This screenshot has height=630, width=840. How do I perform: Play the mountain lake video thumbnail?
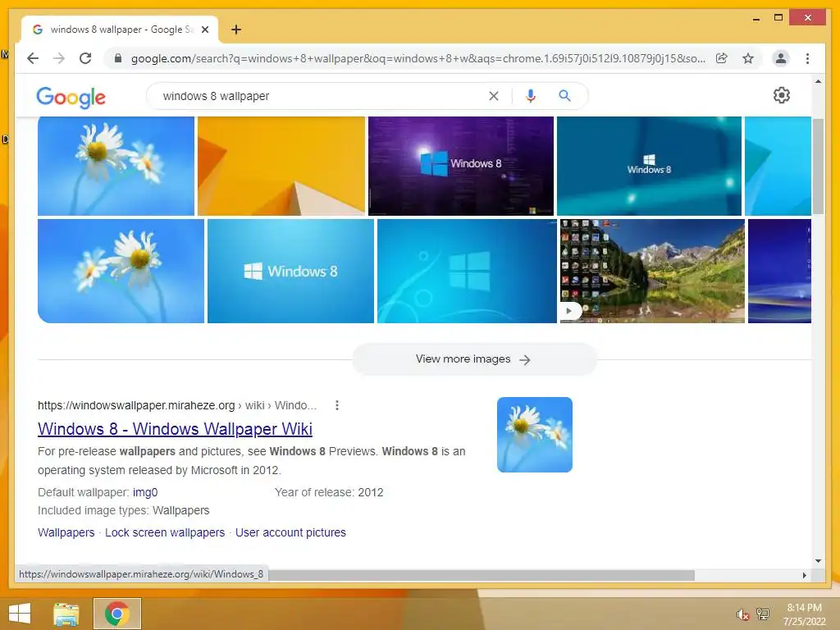569,311
